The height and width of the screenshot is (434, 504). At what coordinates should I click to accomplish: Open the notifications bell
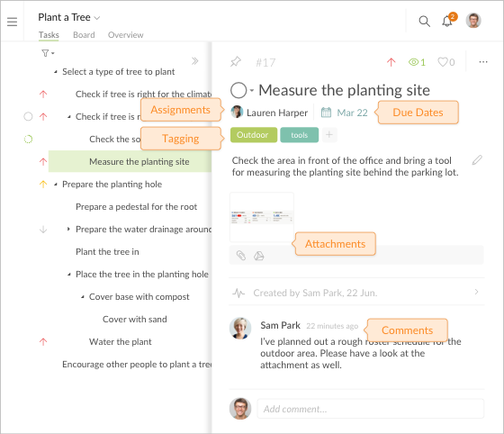(x=447, y=22)
